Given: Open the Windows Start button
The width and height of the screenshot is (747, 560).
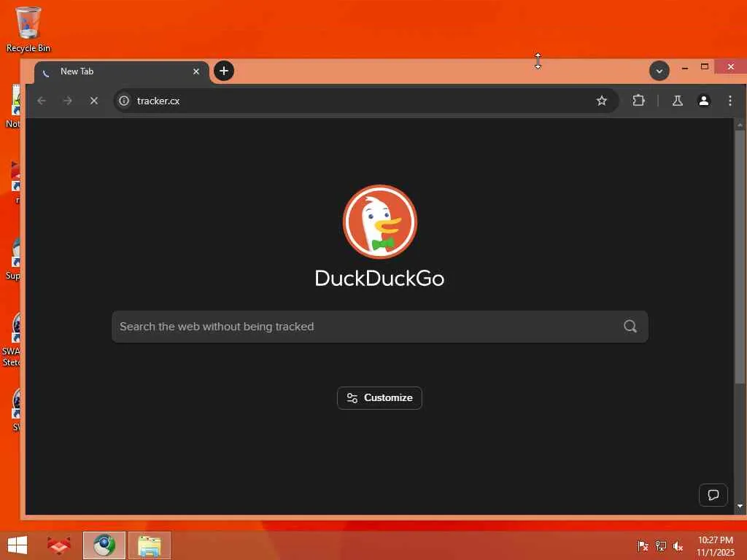Looking at the screenshot, I should (18, 545).
